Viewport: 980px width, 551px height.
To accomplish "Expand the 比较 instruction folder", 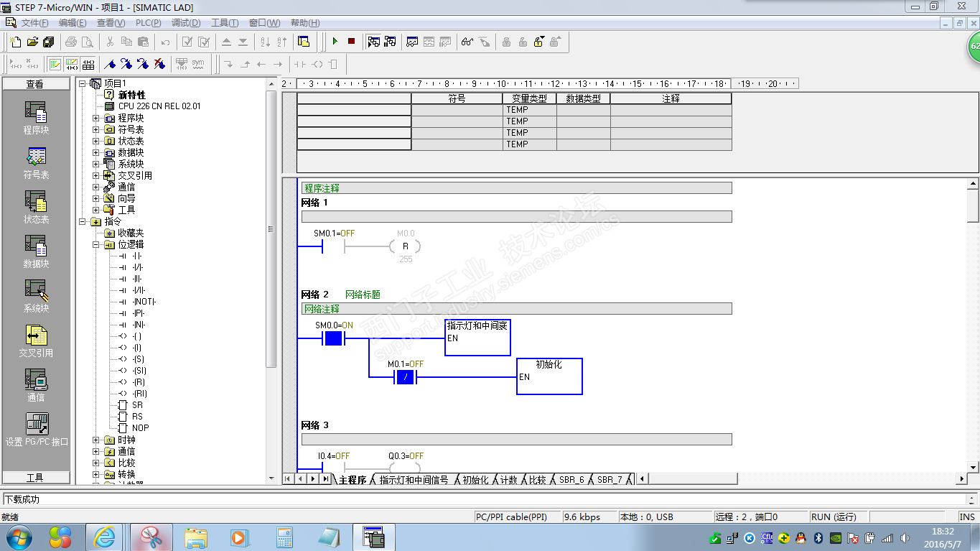I will pos(96,463).
